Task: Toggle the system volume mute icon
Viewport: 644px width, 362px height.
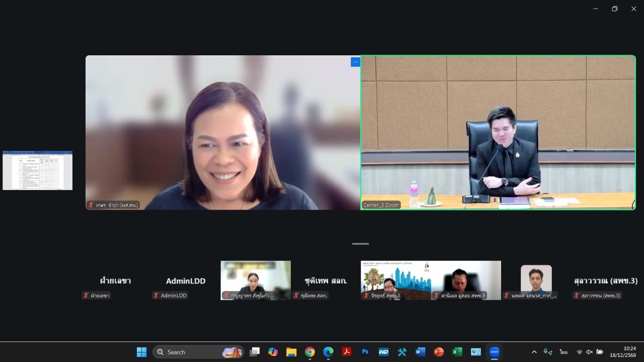Action: pyautogui.click(x=589, y=352)
